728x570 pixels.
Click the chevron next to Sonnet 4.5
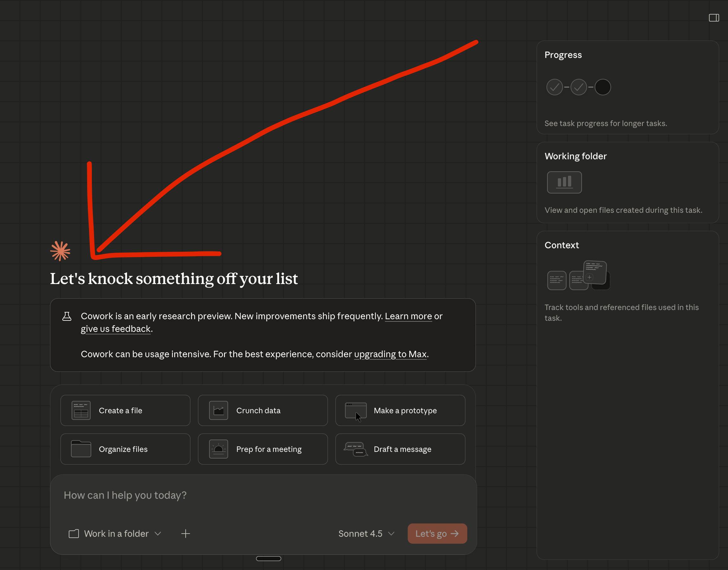[391, 533]
